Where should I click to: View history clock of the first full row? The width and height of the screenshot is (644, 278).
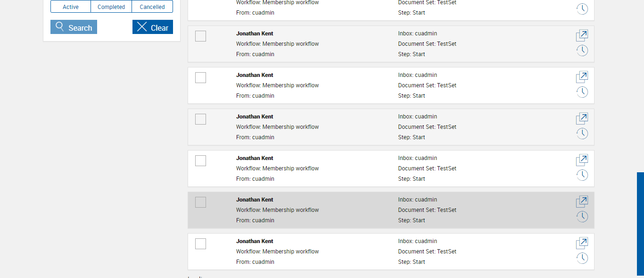582,51
